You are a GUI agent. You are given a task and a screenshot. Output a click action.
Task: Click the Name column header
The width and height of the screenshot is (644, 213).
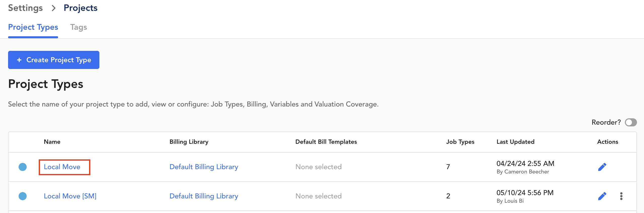52,142
